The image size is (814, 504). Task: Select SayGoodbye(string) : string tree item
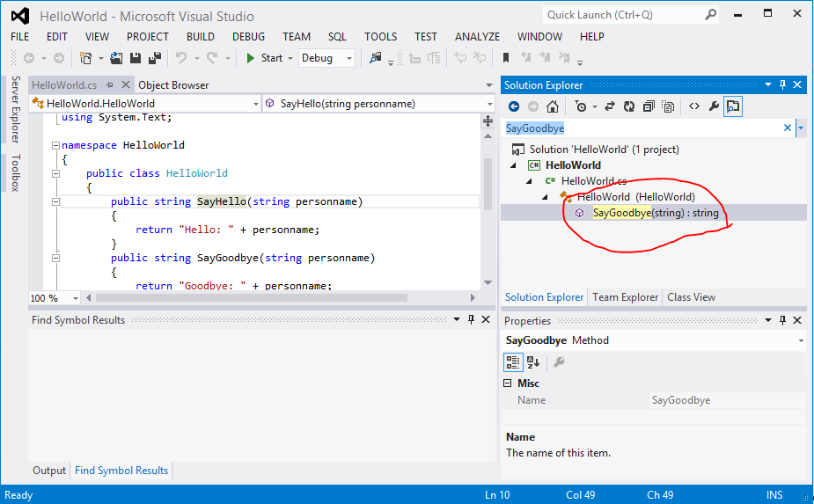(x=656, y=213)
